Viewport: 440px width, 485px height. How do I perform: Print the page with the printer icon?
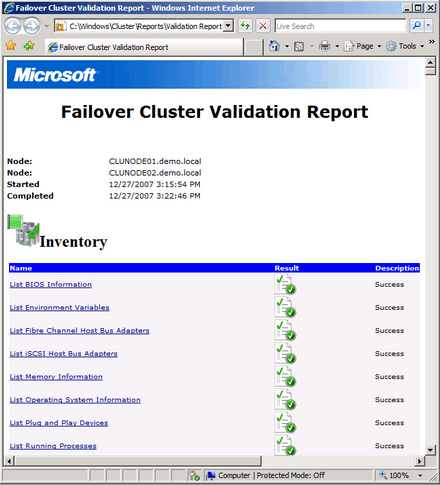[324, 46]
